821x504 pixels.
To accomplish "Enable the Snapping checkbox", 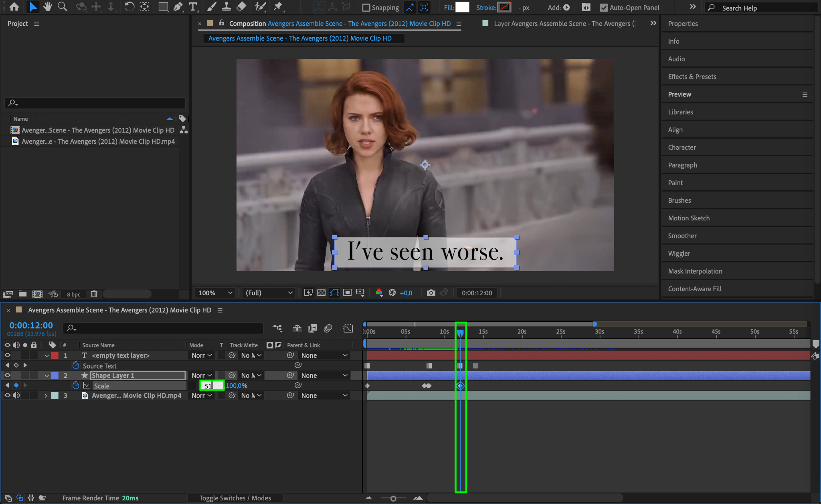I will click(366, 8).
